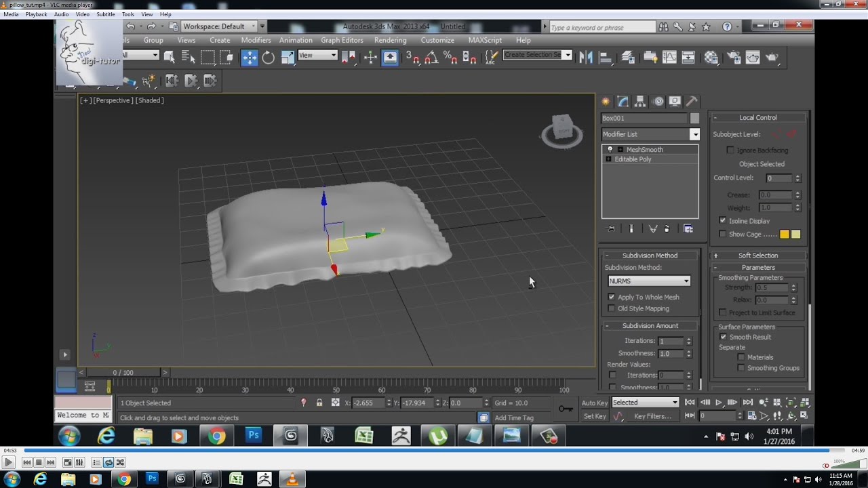This screenshot has width=868, height=488.
Task: Select the Select and Move tool
Action: click(250, 58)
